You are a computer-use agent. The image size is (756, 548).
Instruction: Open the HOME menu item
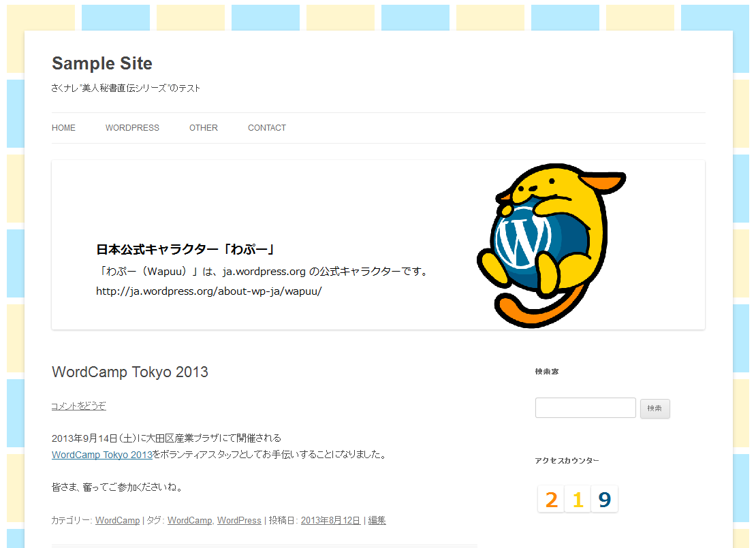click(x=63, y=128)
